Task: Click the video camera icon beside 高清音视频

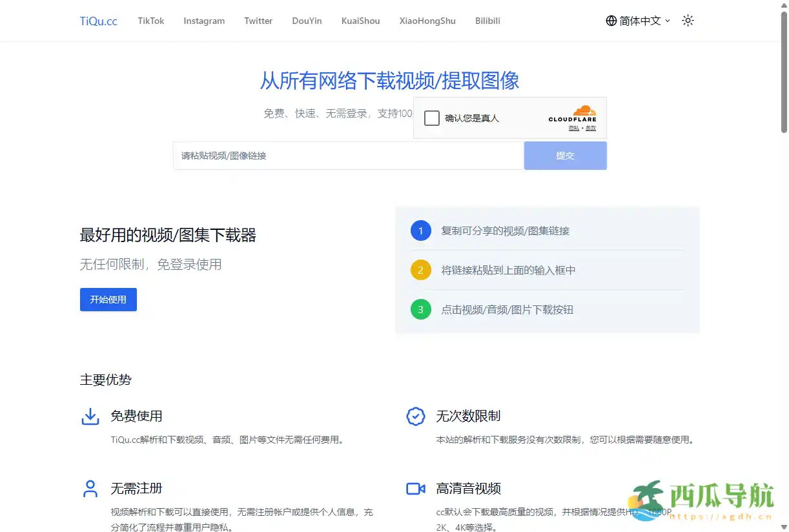Action: click(x=416, y=489)
